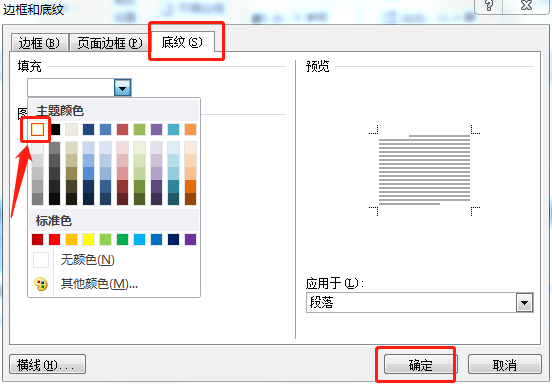Select standard dark navy swatch

[x=173, y=239]
